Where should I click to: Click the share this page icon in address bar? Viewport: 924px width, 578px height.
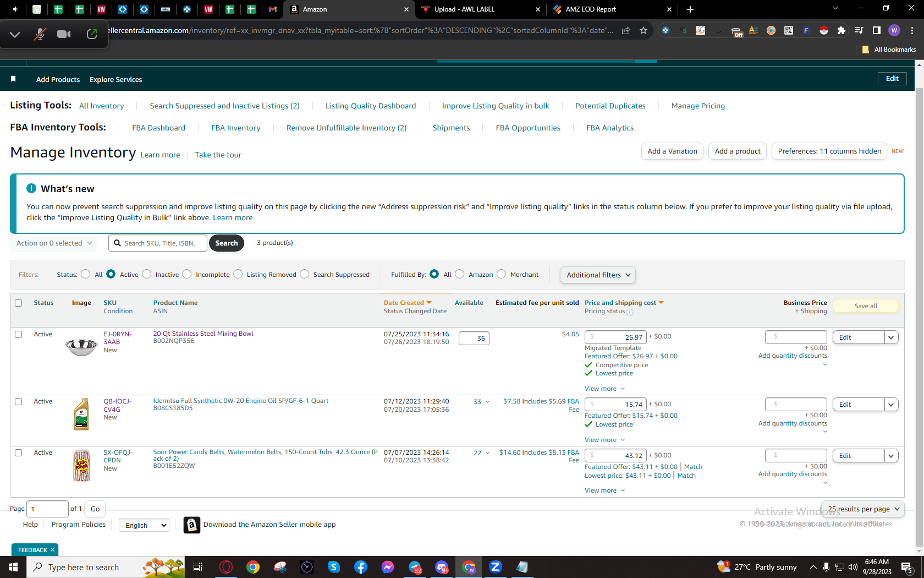pyautogui.click(x=626, y=31)
